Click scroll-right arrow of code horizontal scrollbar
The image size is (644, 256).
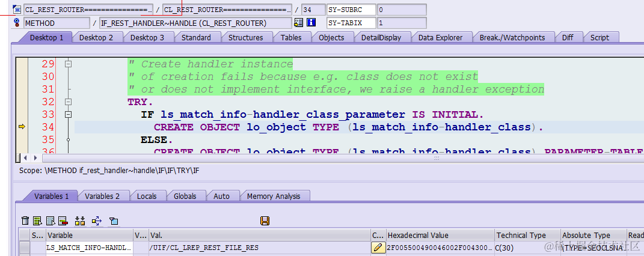35,158
